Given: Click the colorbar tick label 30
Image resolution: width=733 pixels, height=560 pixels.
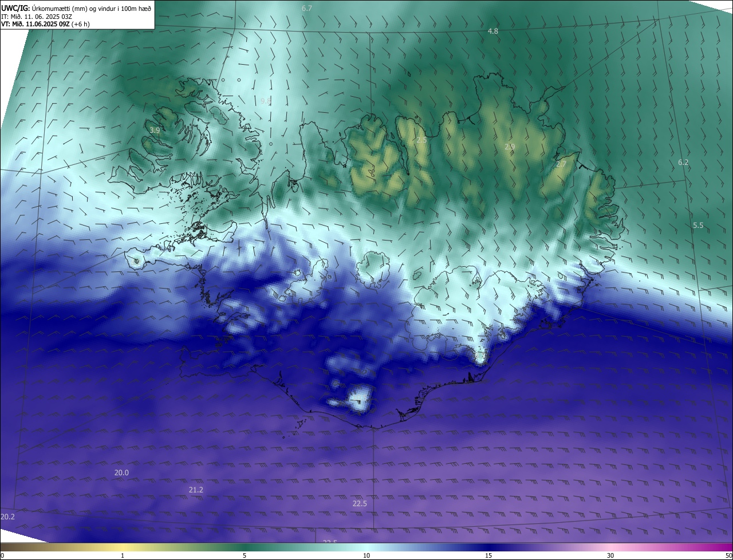Looking at the screenshot, I should tap(610, 556).
